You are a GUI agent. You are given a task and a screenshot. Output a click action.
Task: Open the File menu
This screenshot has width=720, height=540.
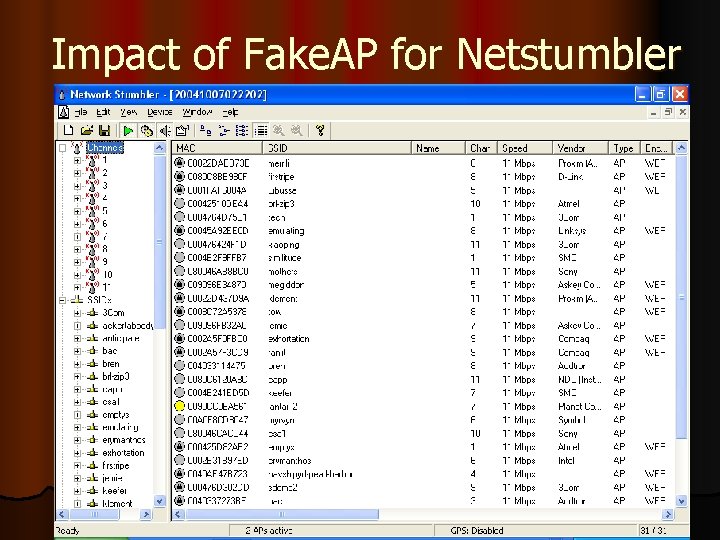click(x=81, y=112)
